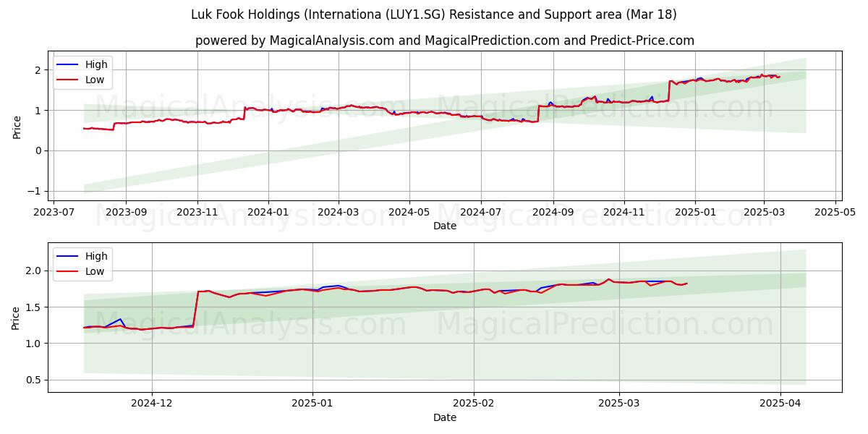Click the 2024-03 tick label
The width and height of the screenshot is (868, 434).
pyautogui.click(x=339, y=213)
